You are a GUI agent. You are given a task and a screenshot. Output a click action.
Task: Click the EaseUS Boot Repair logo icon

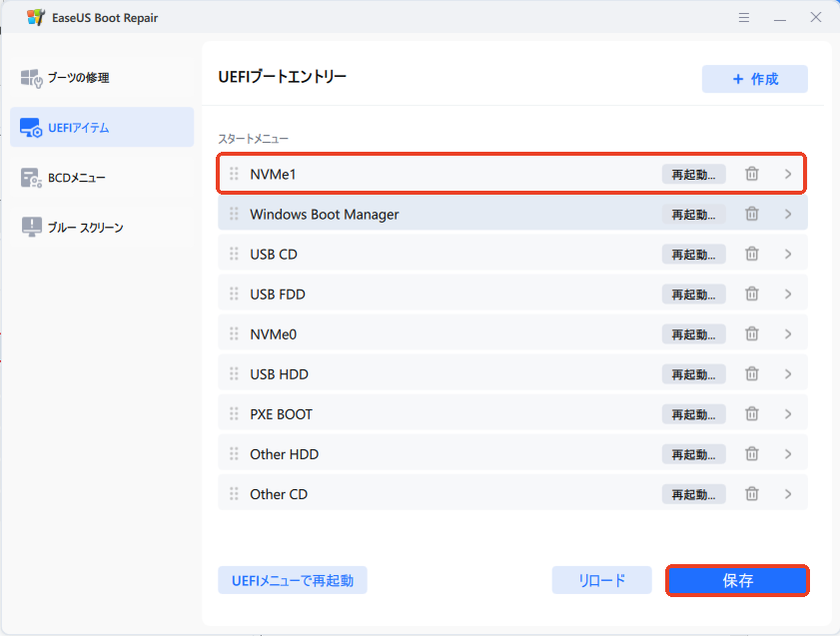pyautogui.click(x=35, y=18)
